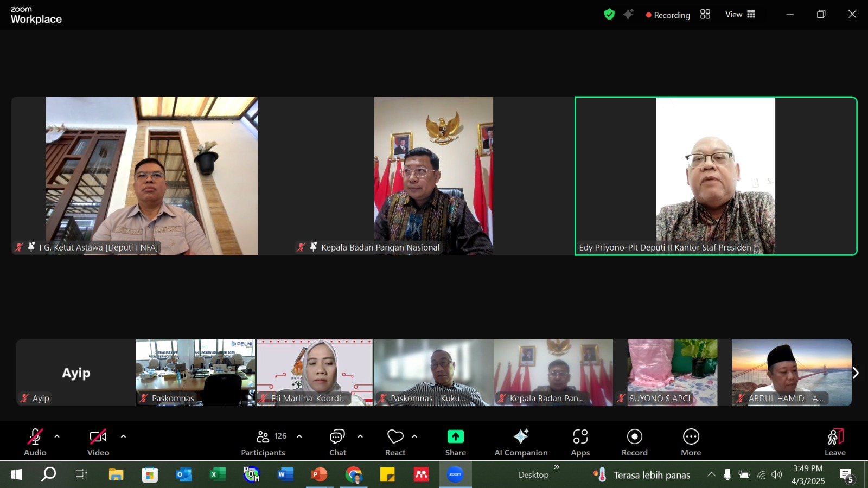Leave the meeting
This screenshot has width=868, height=488.
pyautogui.click(x=835, y=442)
